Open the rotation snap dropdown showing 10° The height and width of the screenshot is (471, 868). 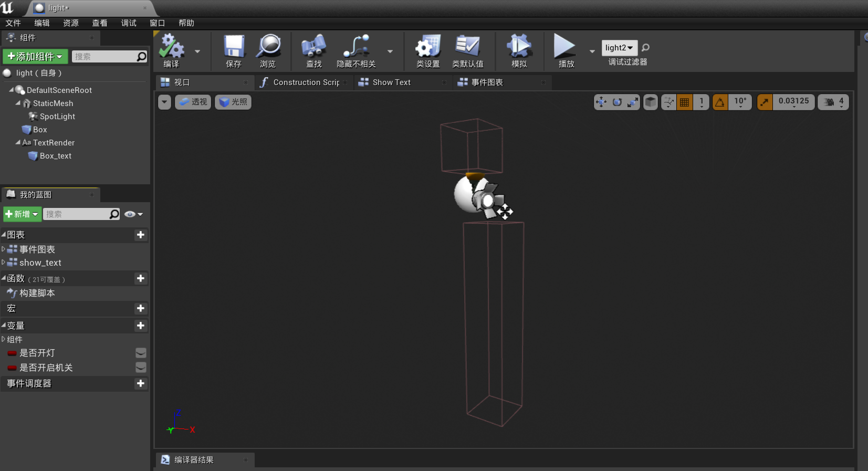click(740, 102)
